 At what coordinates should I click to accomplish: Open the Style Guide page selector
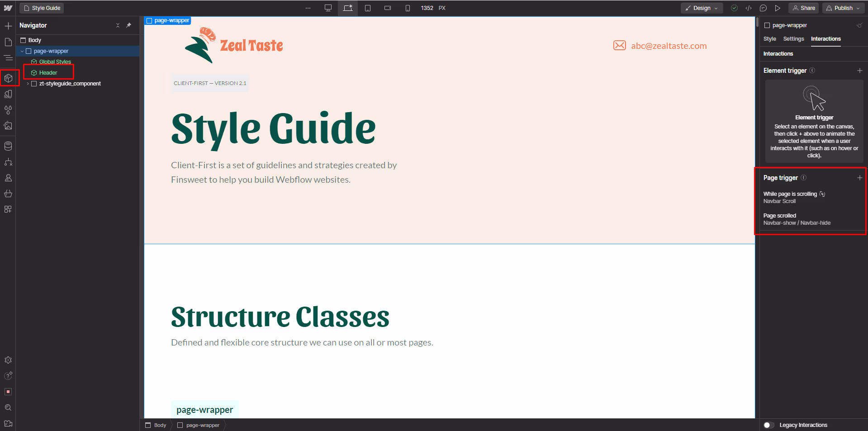pos(42,8)
